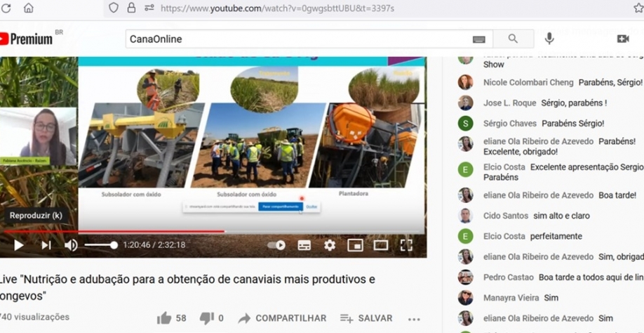The width and height of the screenshot is (644, 333).
Task: Open the player settings gear
Action: (330, 245)
